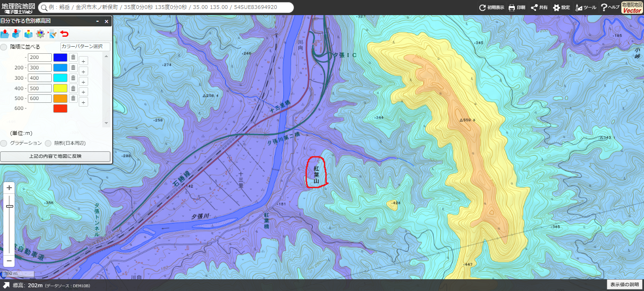Open the カラーパターン選択 dropdown

[85, 47]
